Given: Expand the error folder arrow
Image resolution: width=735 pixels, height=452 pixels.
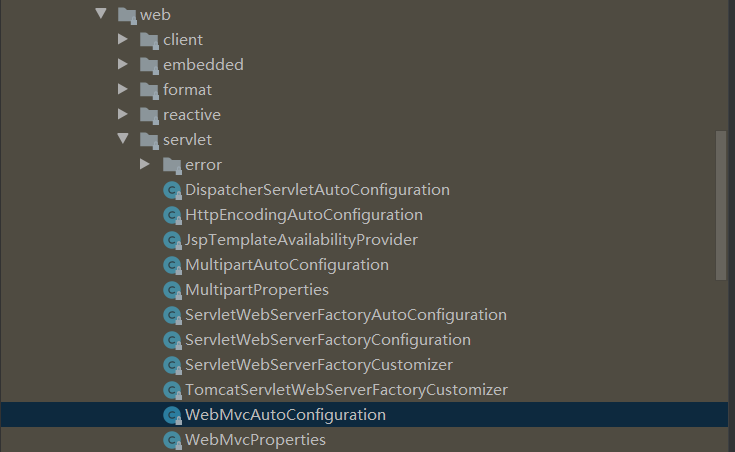Looking at the screenshot, I should click(145, 164).
